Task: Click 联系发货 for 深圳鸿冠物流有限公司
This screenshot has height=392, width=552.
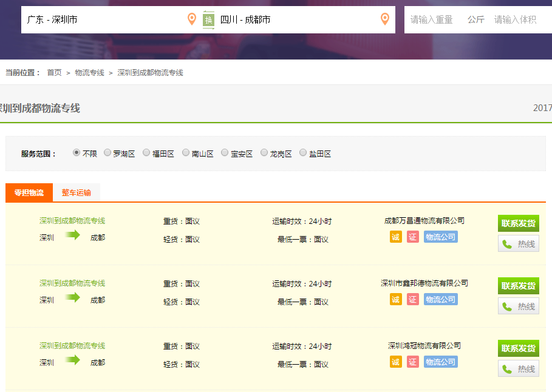Action: pyautogui.click(x=518, y=348)
